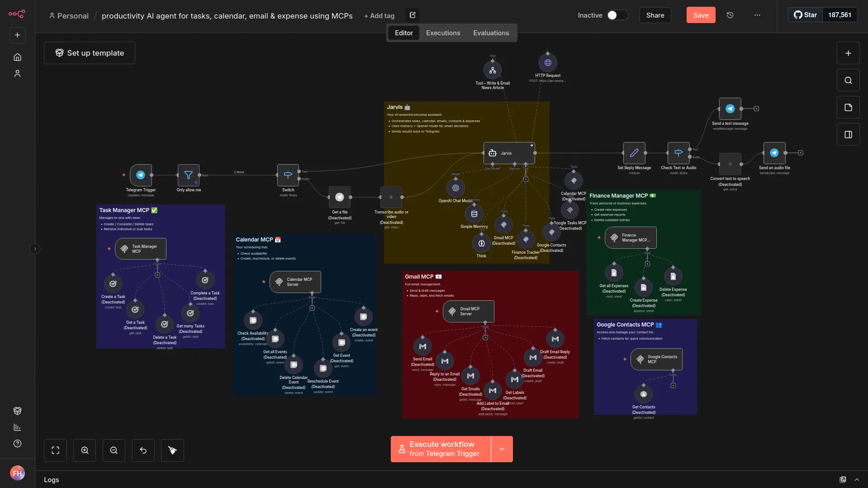Viewport: 868px width, 488px height.
Task: Select the Task Manager MCP node
Action: pyautogui.click(x=141, y=249)
